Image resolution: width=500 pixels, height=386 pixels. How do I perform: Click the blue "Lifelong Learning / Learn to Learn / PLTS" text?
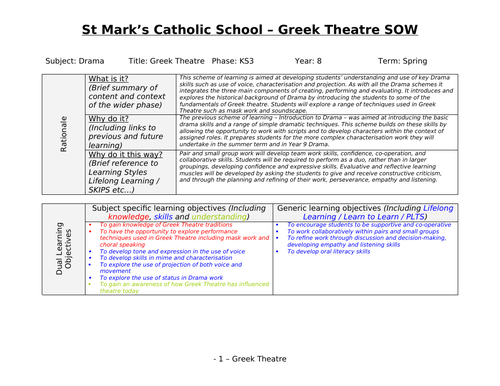[378, 212]
